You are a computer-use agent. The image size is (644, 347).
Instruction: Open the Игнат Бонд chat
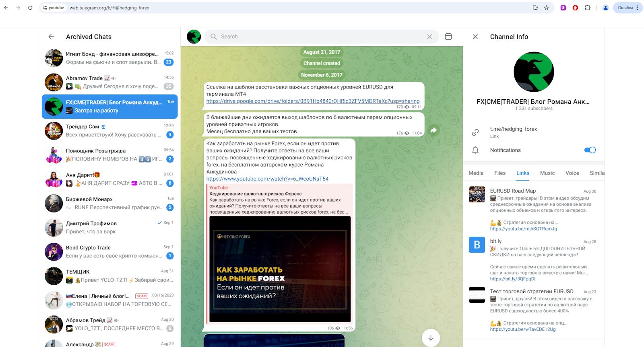[x=109, y=58]
